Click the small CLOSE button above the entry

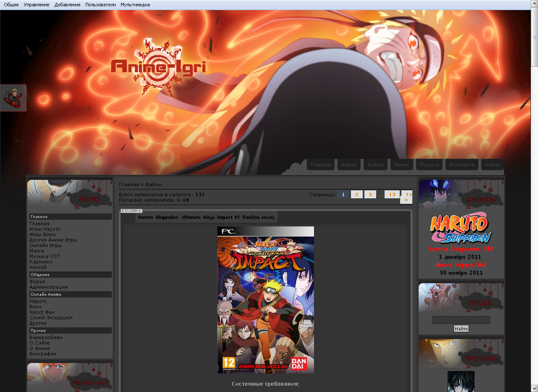click(x=132, y=211)
